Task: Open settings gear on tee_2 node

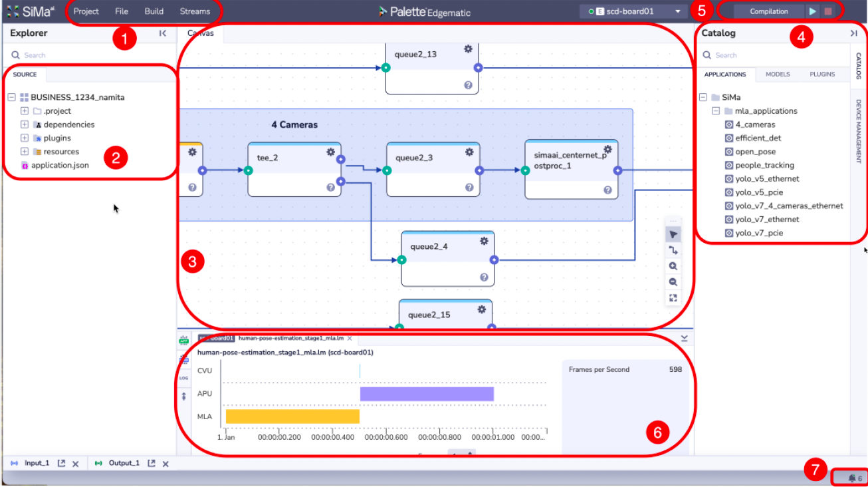Action: [x=330, y=152]
